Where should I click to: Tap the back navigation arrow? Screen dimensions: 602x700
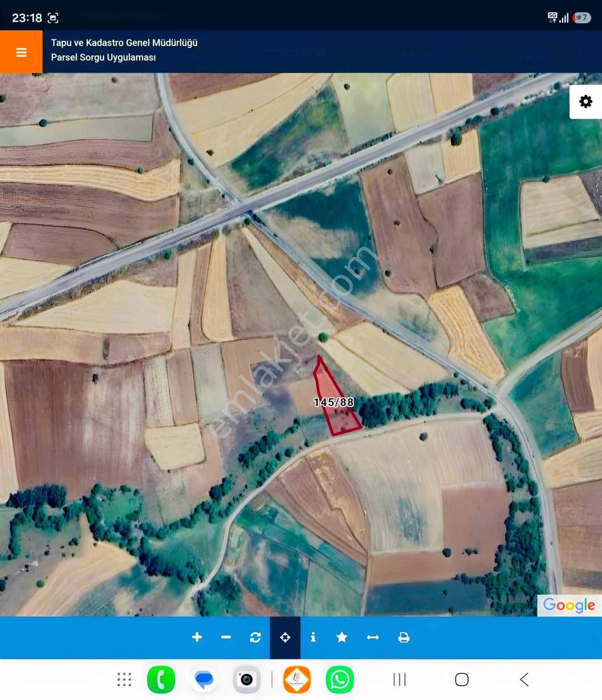(x=524, y=679)
